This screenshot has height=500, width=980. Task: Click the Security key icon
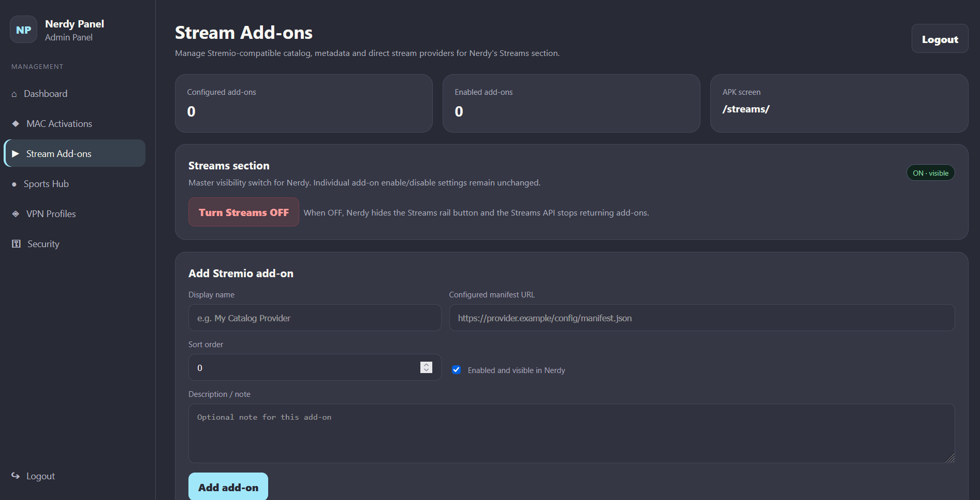pyautogui.click(x=16, y=244)
